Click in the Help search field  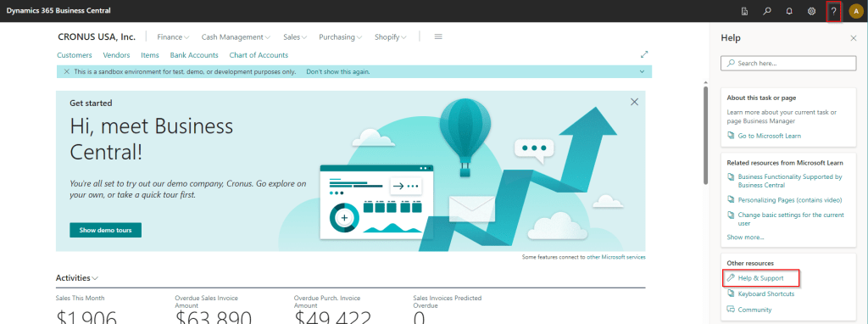pos(788,63)
